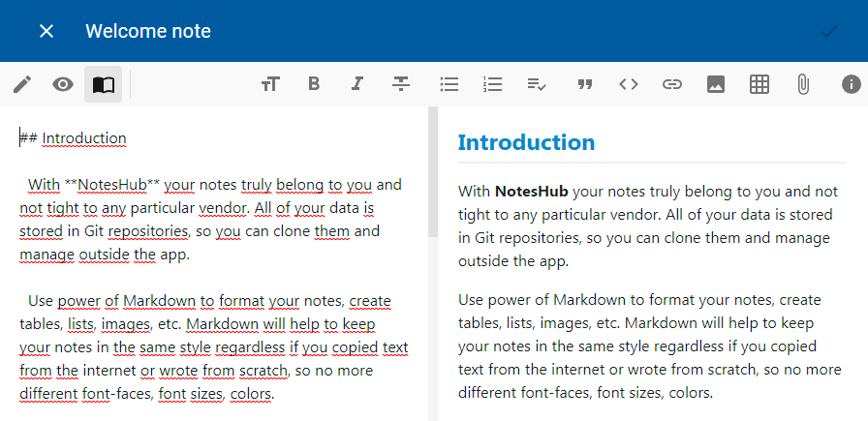The image size is (868, 421).
Task: Toggle split view book icon
Action: 104,84
